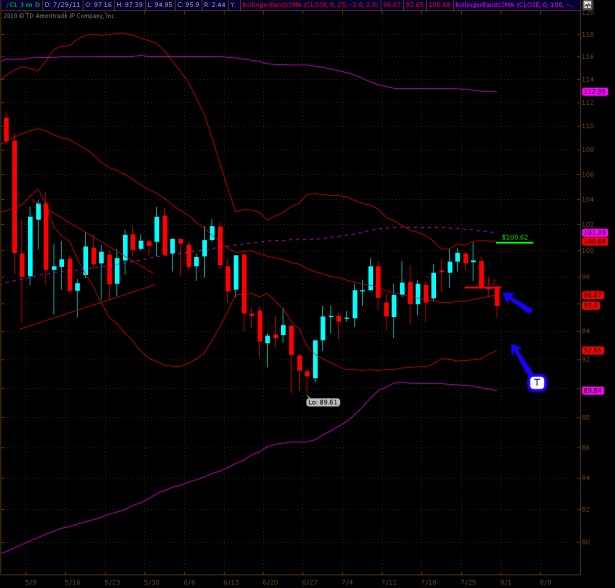Image resolution: width=615 pixels, height=588 pixels.
Task: Click the 100.68 study value in header
Action: click(439, 5)
